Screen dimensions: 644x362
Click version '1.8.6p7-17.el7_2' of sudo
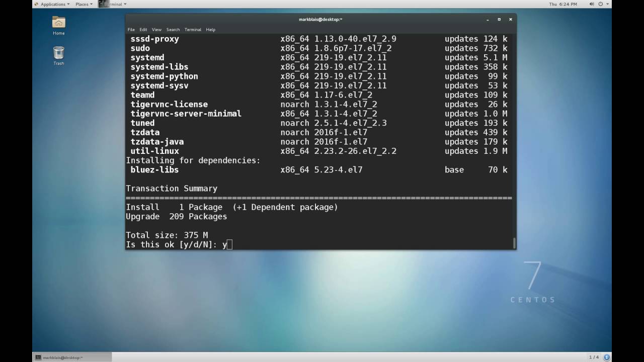(x=353, y=49)
